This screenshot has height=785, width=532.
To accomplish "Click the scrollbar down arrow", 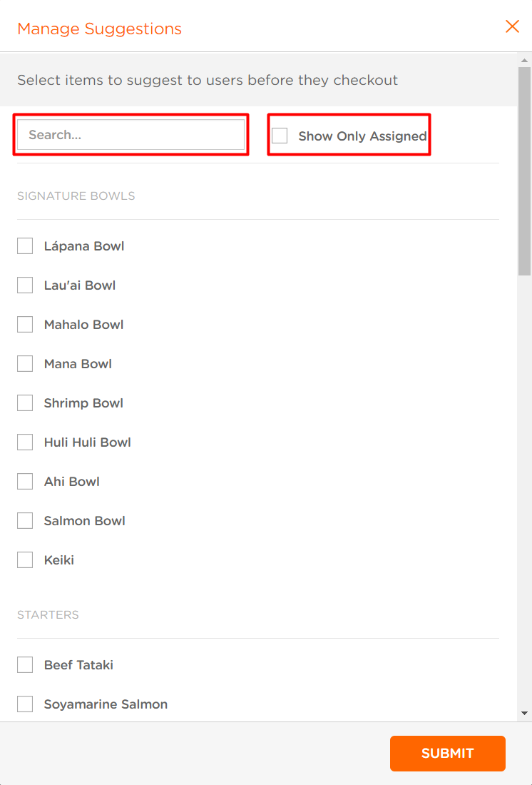I will (524, 714).
